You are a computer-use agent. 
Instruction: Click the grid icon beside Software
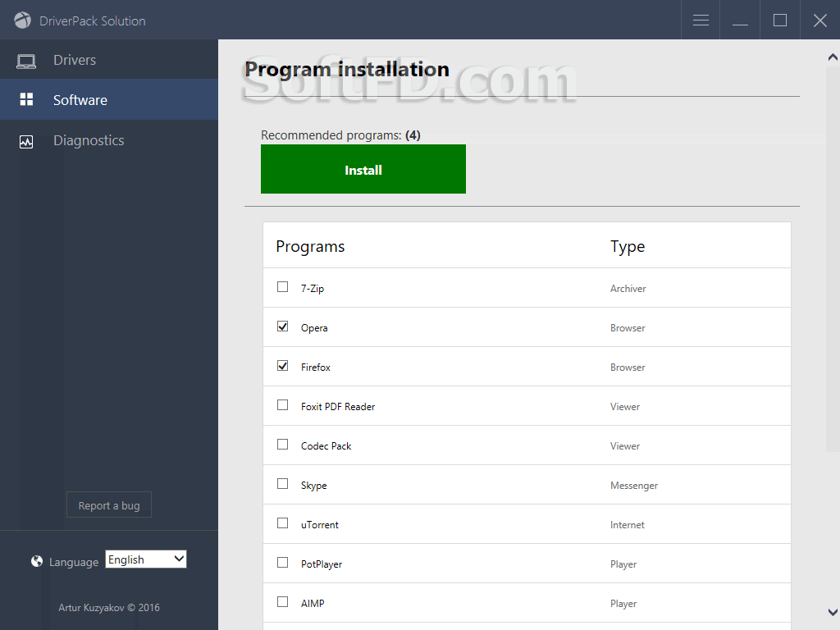[26, 99]
